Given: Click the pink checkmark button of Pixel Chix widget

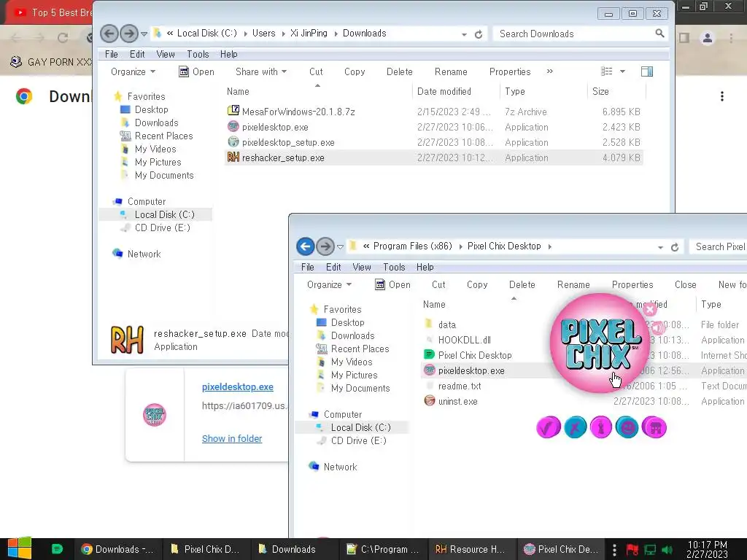Looking at the screenshot, I should click(x=549, y=427).
